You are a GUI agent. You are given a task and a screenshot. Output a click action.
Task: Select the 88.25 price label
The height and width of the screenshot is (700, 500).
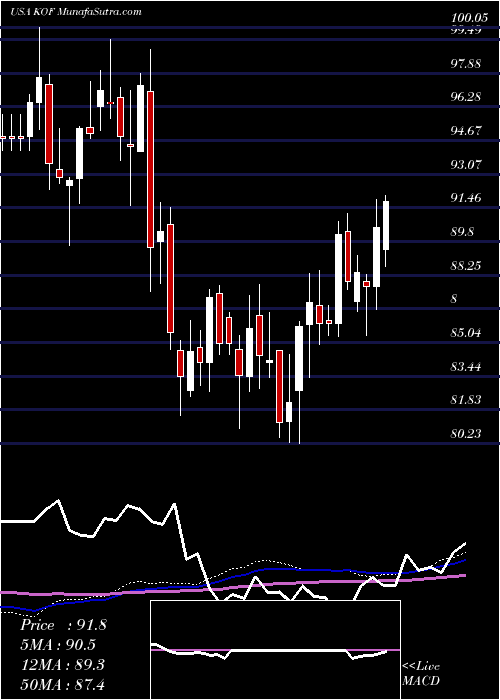click(x=465, y=265)
